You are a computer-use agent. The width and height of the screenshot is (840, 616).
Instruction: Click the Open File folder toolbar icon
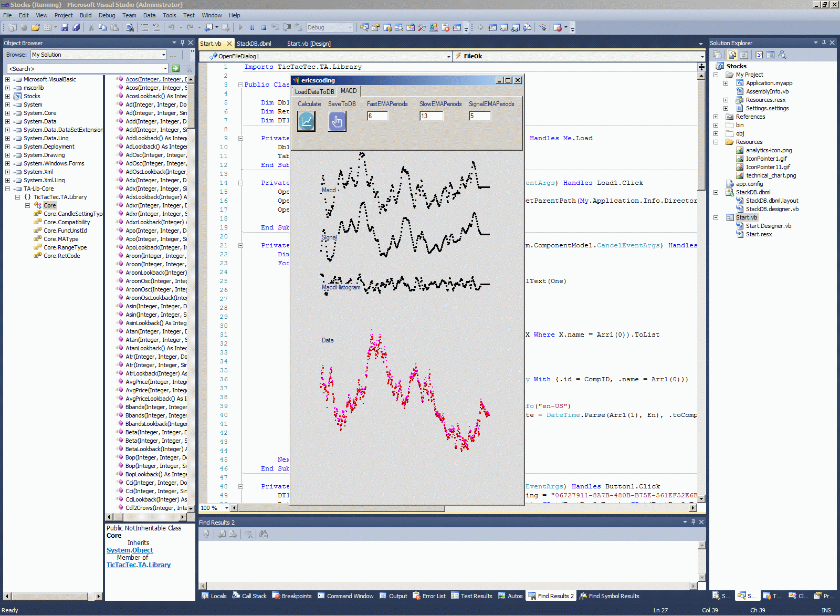[36, 27]
